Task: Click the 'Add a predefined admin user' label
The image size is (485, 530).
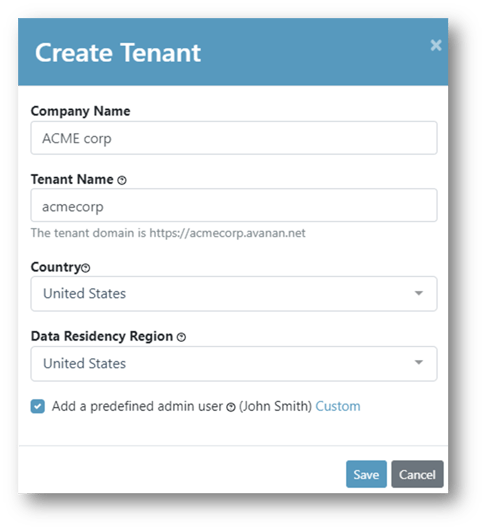Action: (x=137, y=406)
